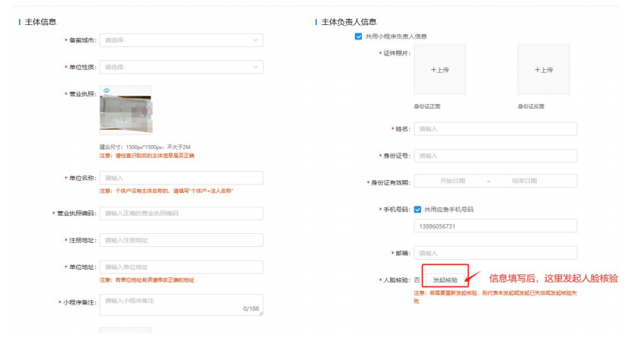Screen dimensions: 644x341
Task: Upload ID card back photo (身份证反面)
Action: tap(543, 70)
